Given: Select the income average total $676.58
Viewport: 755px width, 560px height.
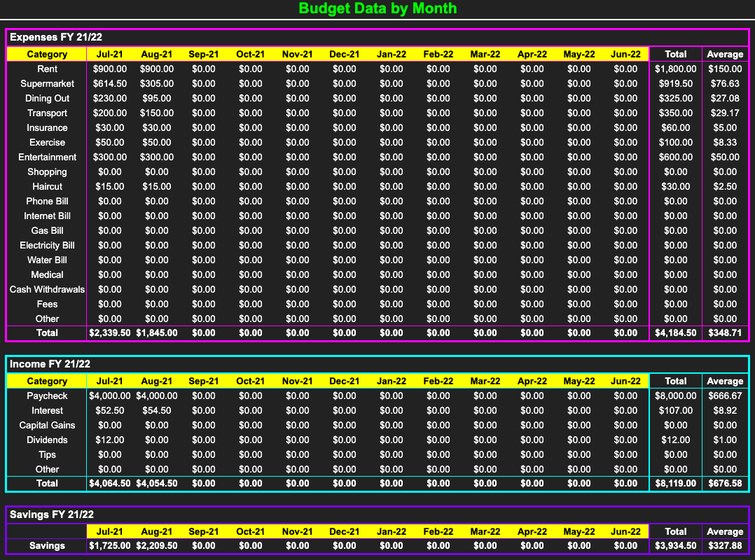Looking at the screenshot, I should [x=725, y=483].
